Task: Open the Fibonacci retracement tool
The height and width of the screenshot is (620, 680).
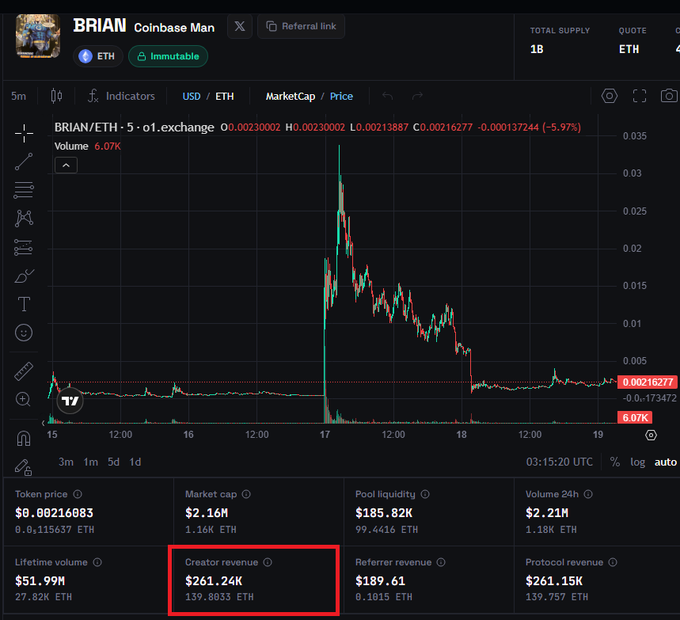Action: point(24,190)
